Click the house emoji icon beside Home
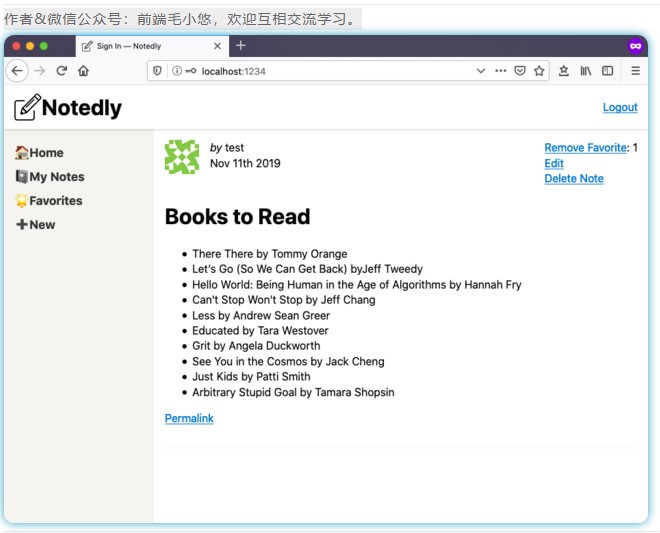This screenshot has width=660, height=533. point(21,152)
